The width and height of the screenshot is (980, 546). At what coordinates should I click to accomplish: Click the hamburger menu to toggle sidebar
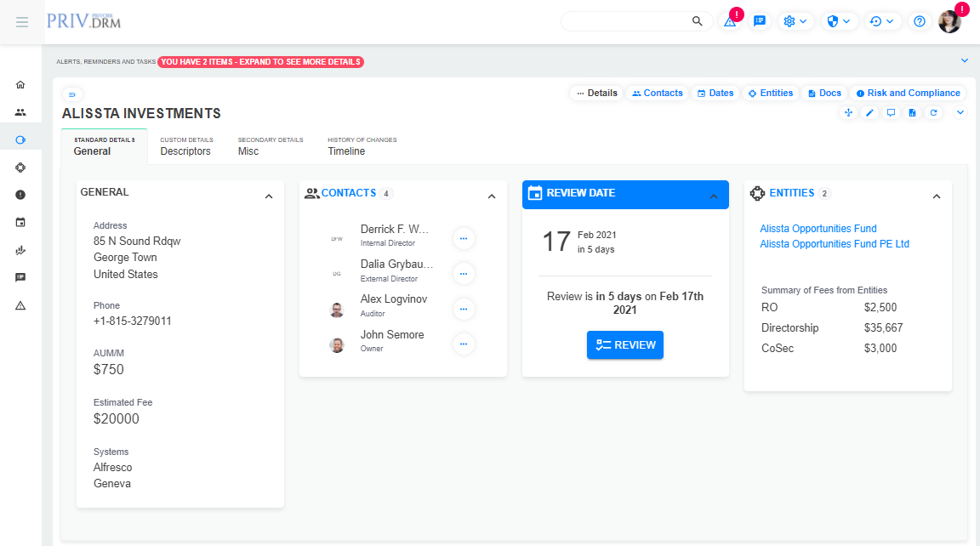click(22, 22)
